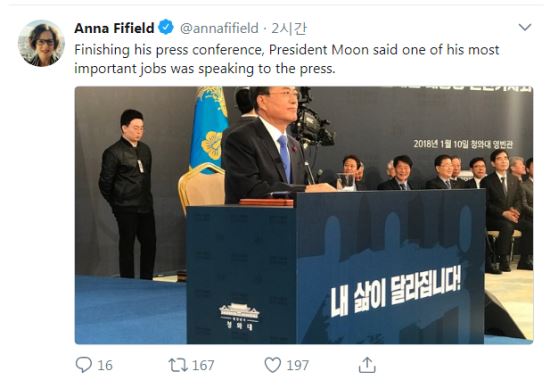Screen dimensions: 550x387
Task: Click the Blue House logo on the podium
Action: pos(239,317)
